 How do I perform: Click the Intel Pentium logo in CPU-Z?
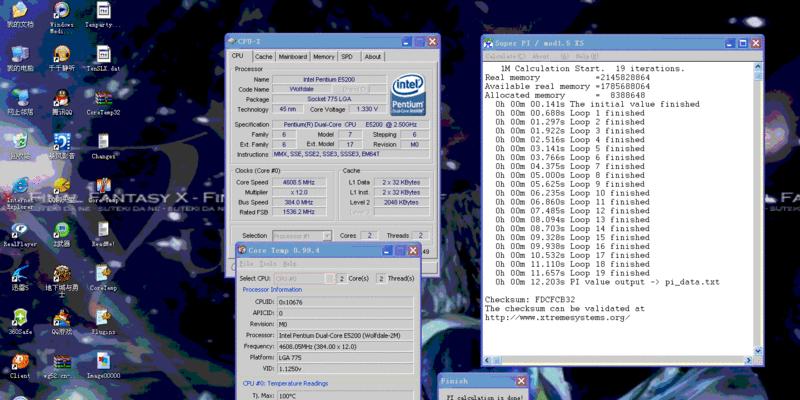(x=408, y=95)
